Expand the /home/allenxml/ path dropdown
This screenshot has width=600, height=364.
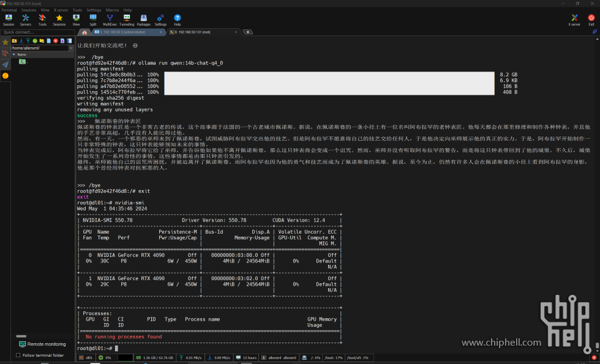click(x=71, y=48)
